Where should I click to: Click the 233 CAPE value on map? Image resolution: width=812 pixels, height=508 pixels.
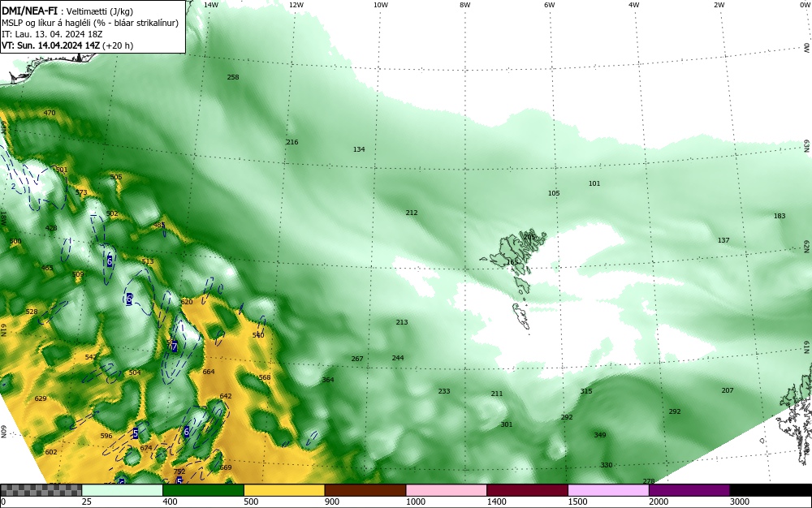click(x=444, y=391)
